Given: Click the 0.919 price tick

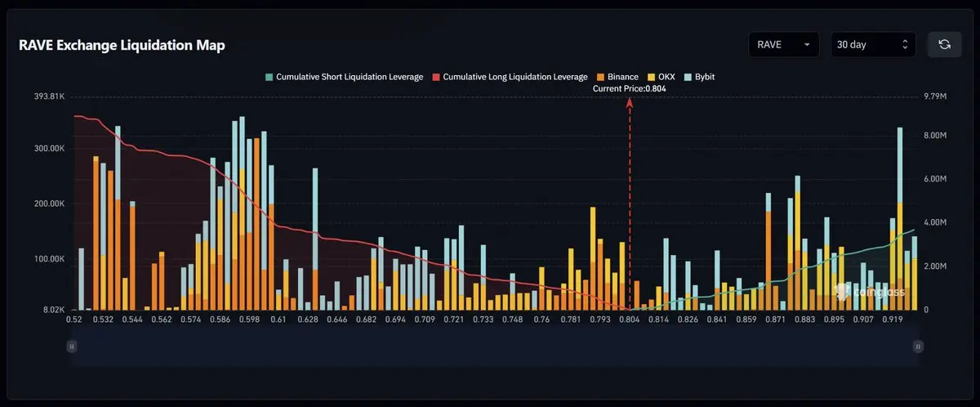Looking at the screenshot, I should coord(893,320).
